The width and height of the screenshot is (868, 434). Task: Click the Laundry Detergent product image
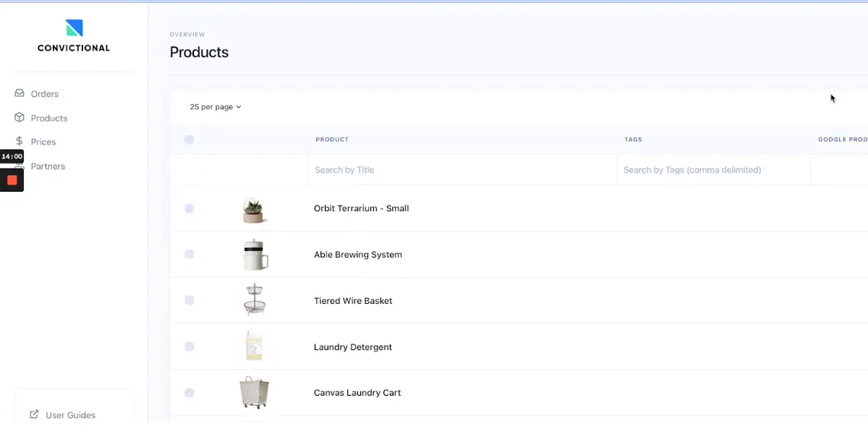[254, 346]
